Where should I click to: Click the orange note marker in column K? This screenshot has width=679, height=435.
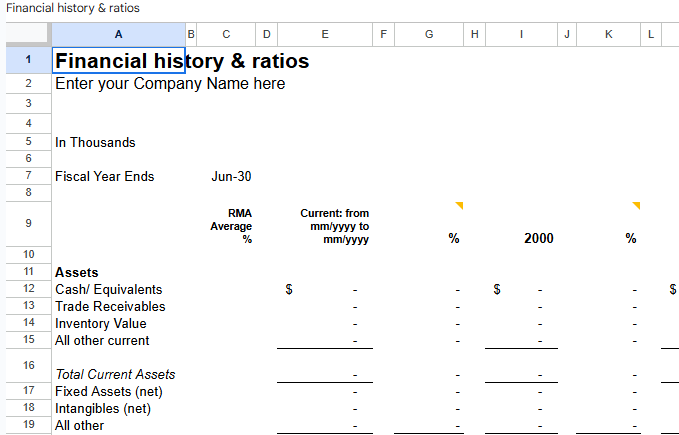[635, 206]
